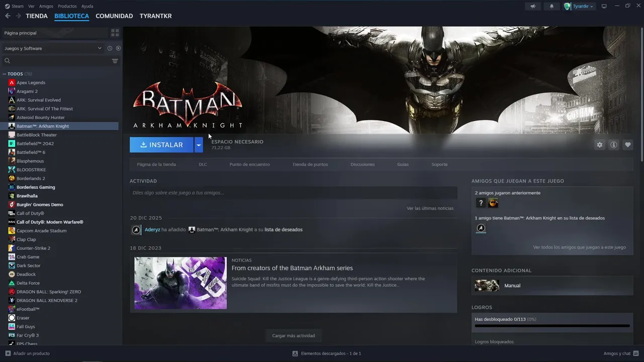Click the Aderyz avatar in activity
Viewport: 644px width, 362px height.
pyautogui.click(x=136, y=230)
